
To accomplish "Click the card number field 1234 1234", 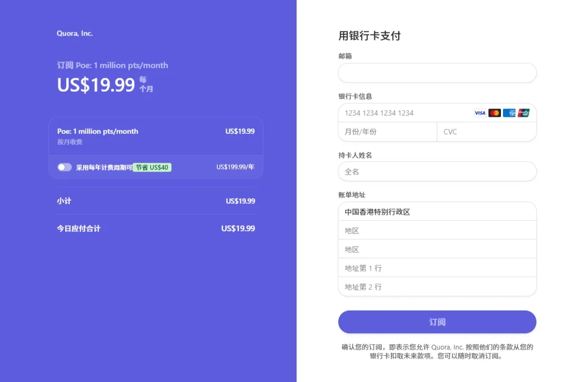I will [404, 113].
